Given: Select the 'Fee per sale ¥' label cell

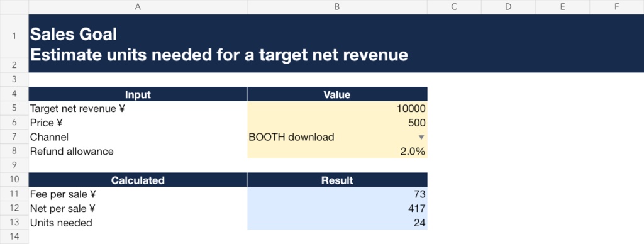Looking at the screenshot, I should (x=138, y=194).
